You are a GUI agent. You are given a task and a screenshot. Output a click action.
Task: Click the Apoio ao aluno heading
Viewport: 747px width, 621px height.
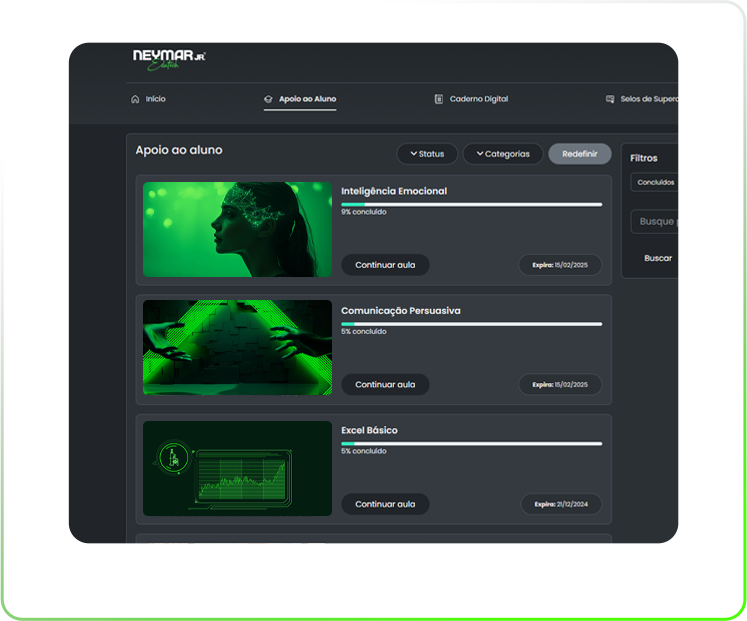point(179,150)
